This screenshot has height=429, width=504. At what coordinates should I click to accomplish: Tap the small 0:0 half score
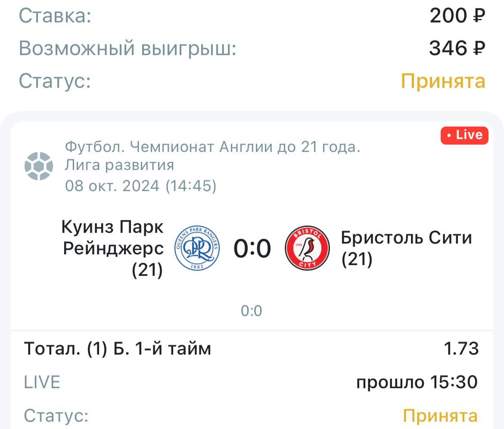pos(252,311)
